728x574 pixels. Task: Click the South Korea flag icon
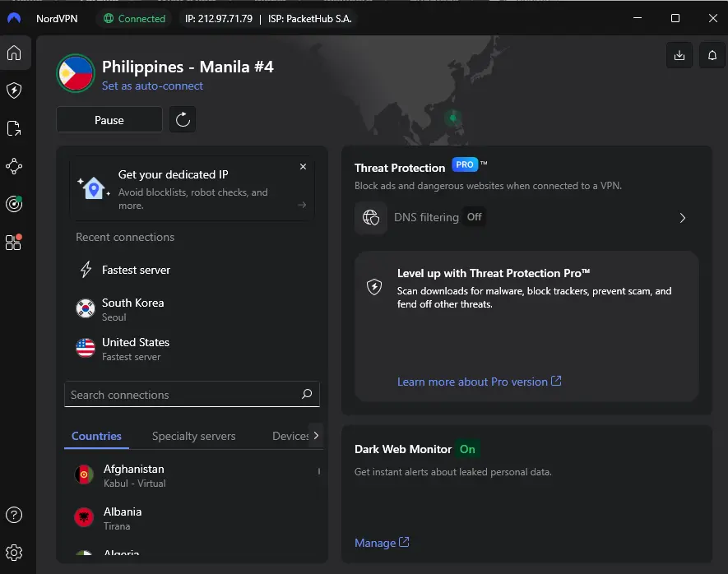pos(86,308)
